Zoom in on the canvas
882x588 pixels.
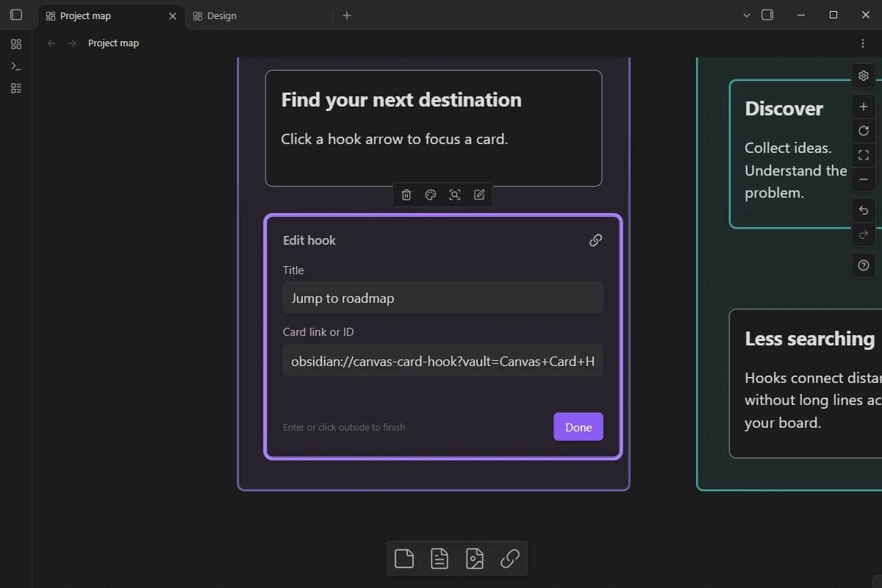click(864, 107)
